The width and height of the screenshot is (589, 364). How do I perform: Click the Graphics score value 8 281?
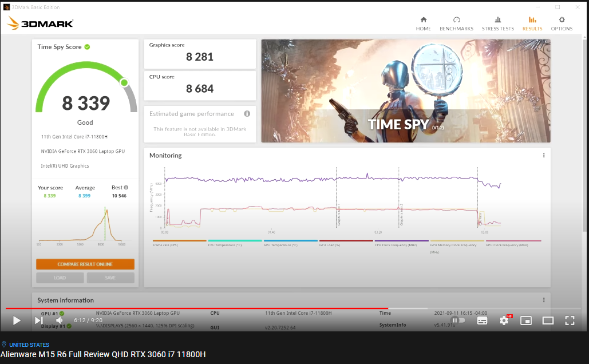pyautogui.click(x=199, y=57)
